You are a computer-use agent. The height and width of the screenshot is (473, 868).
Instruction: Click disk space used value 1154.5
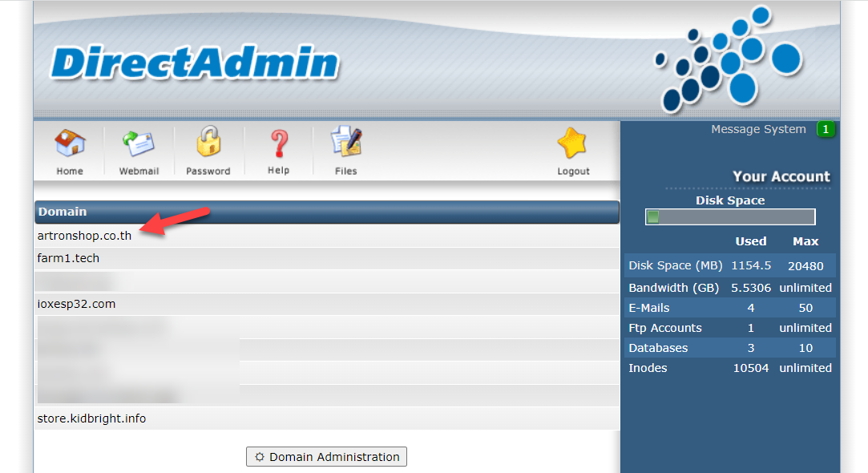tap(751, 265)
